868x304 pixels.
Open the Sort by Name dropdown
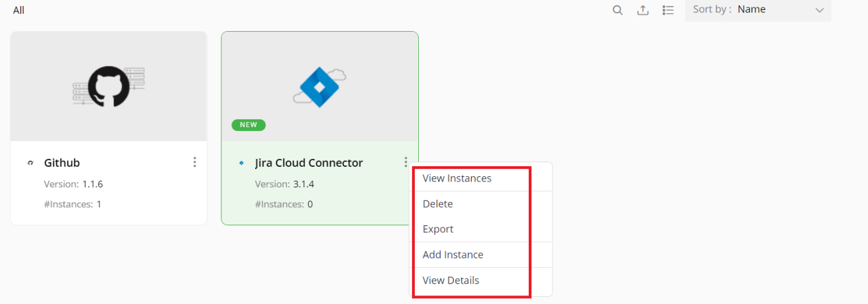click(x=758, y=10)
